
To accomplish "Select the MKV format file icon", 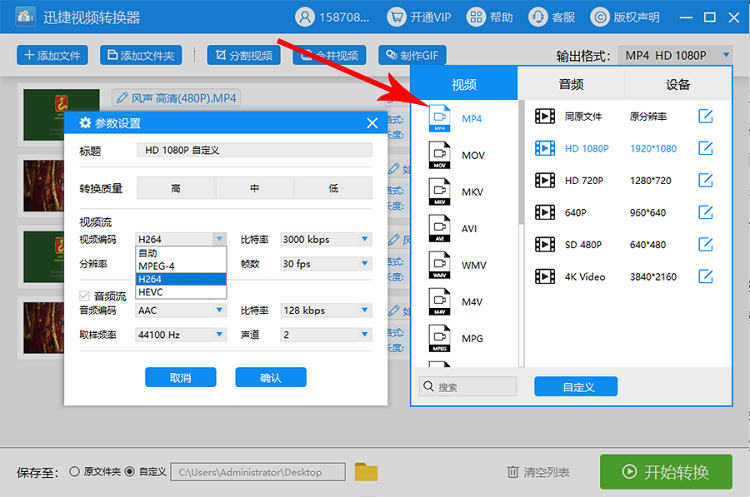I will [440, 192].
